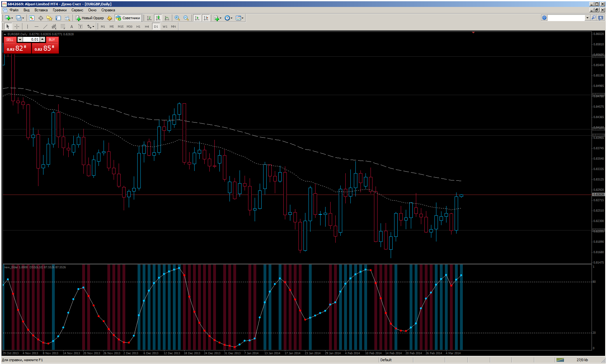Switch chart to line chart mode
The width and height of the screenshot is (607, 364).
tap(167, 18)
